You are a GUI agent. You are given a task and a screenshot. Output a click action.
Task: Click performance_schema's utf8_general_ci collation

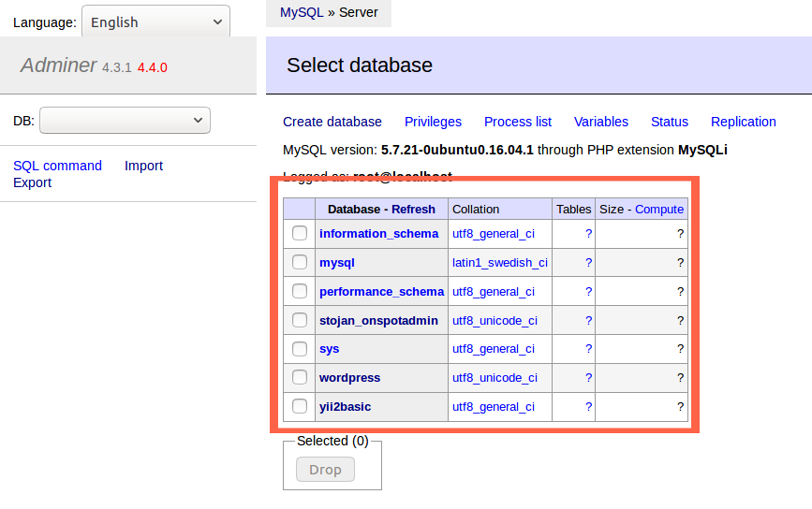tap(494, 291)
